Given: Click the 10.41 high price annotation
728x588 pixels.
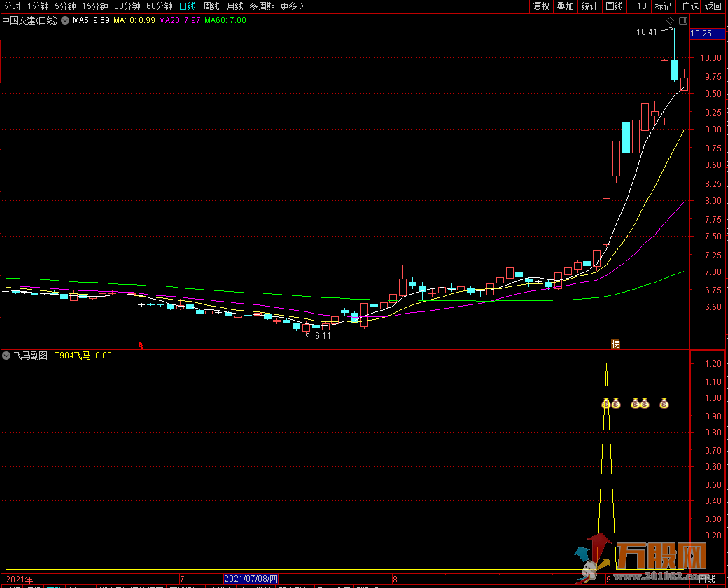Looking at the screenshot, I should (647, 32).
